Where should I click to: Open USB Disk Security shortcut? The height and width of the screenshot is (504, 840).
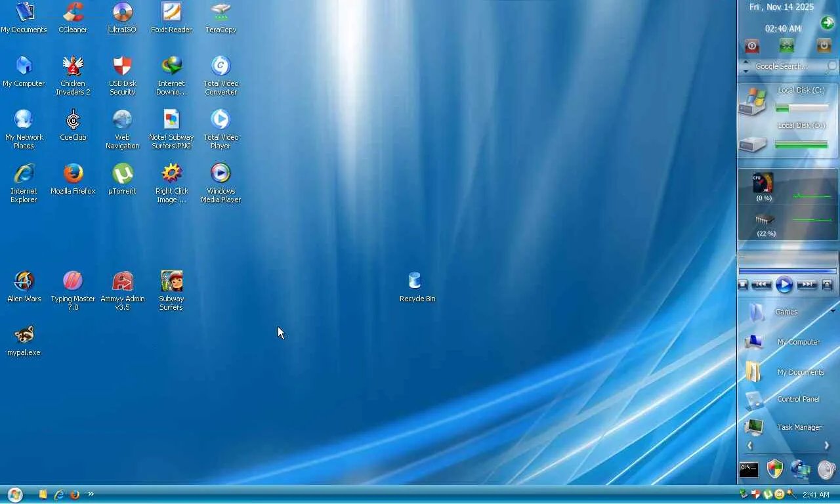point(123,75)
